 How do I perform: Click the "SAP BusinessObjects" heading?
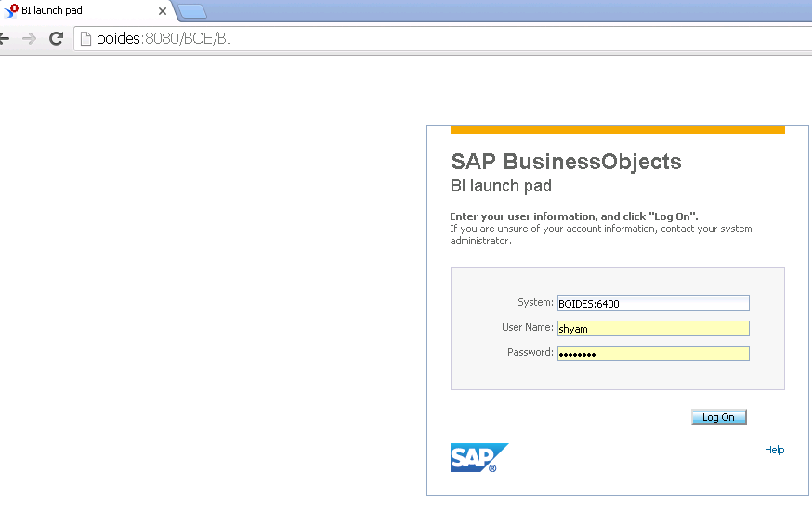point(566,162)
